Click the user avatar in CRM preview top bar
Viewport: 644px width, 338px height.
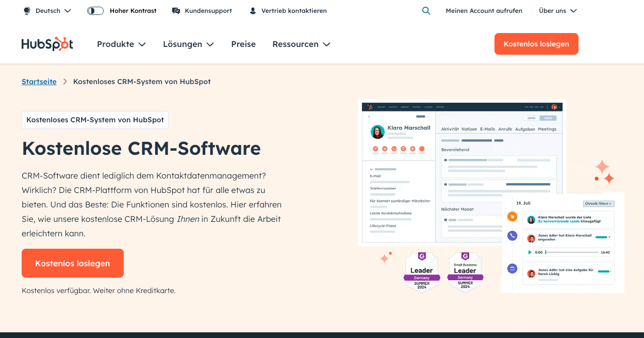click(554, 107)
